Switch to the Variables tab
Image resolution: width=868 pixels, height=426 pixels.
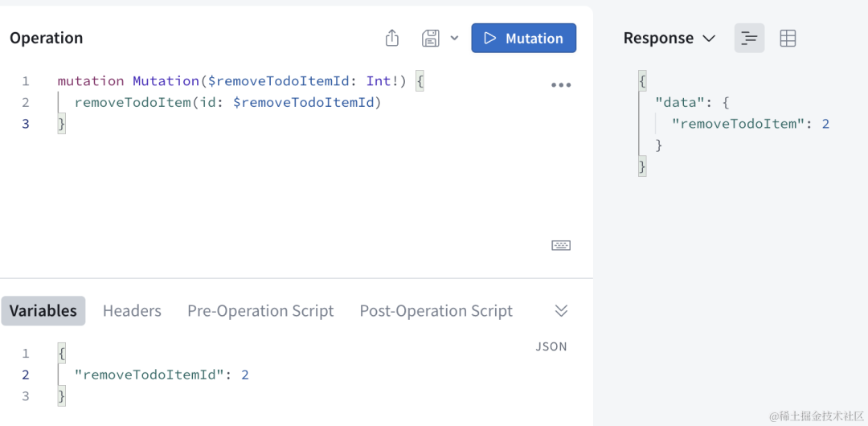(x=43, y=311)
